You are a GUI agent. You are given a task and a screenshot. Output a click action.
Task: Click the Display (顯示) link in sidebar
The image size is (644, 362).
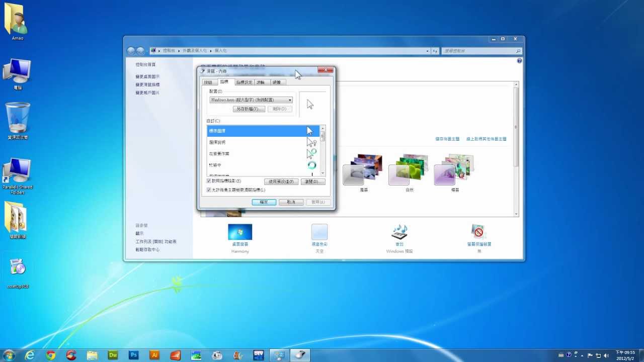139,233
